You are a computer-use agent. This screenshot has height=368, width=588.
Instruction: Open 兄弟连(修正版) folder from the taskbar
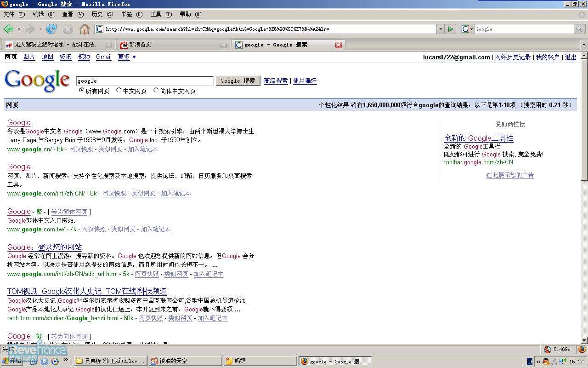[110, 362]
